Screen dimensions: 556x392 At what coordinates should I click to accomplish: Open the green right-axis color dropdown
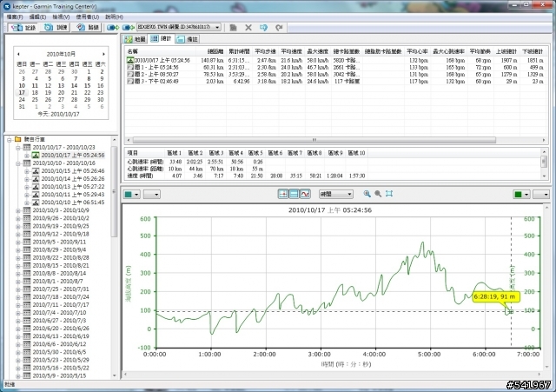click(521, 195)
